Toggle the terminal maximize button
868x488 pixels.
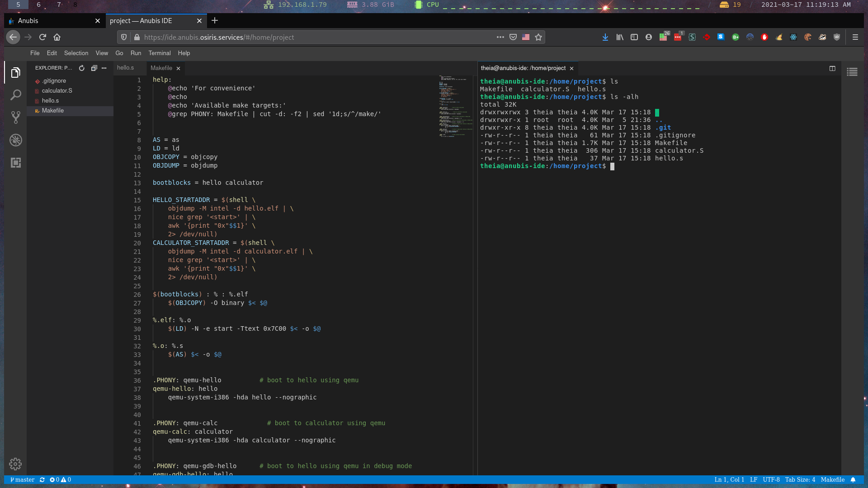(x=832, y=68)
